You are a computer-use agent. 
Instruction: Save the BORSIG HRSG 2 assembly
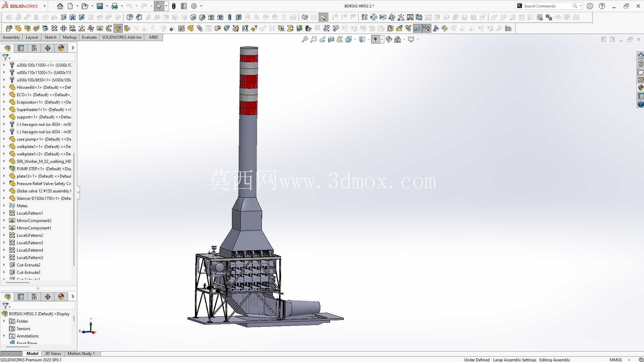(x=100, y=6)
